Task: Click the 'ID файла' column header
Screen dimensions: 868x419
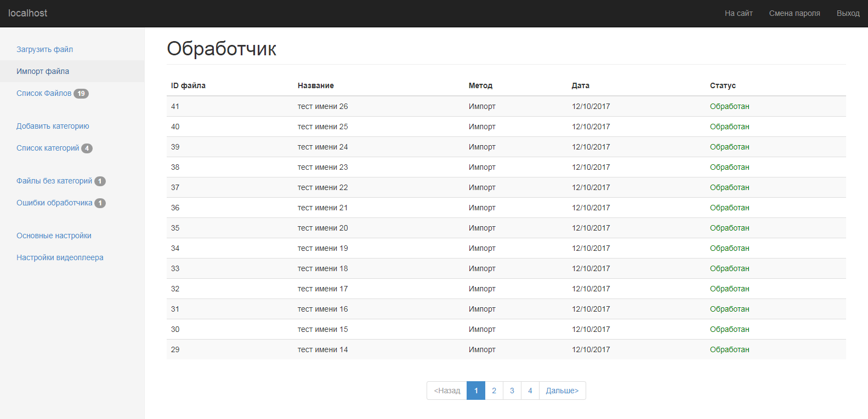Action: coord(188,85)
